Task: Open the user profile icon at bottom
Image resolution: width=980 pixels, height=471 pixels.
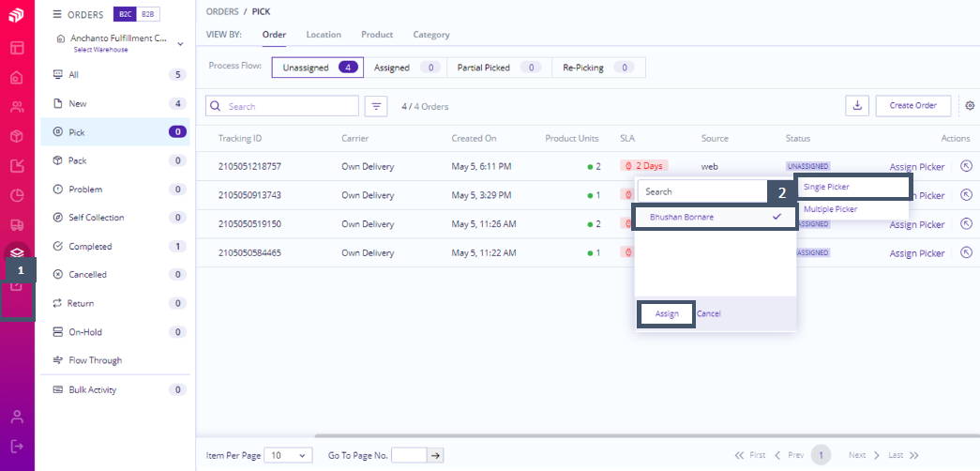Action: pyautogui.click(x=17, y=417)
